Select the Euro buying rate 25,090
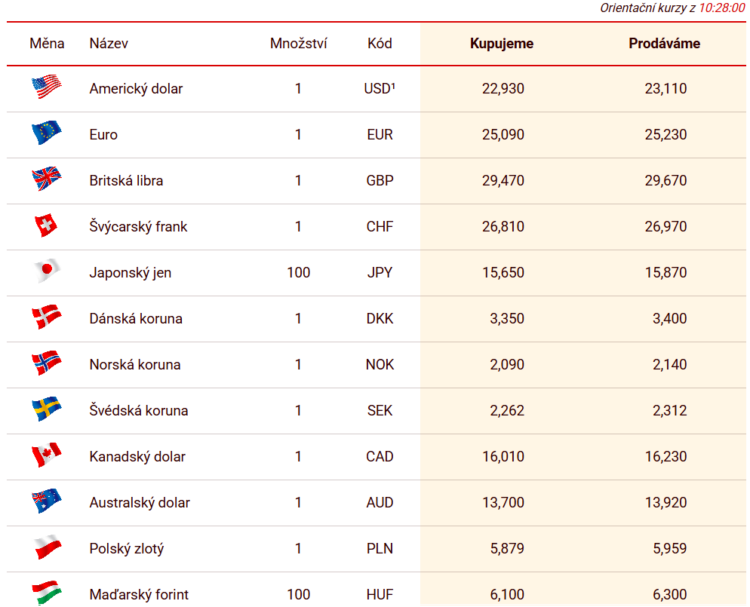 503,134
